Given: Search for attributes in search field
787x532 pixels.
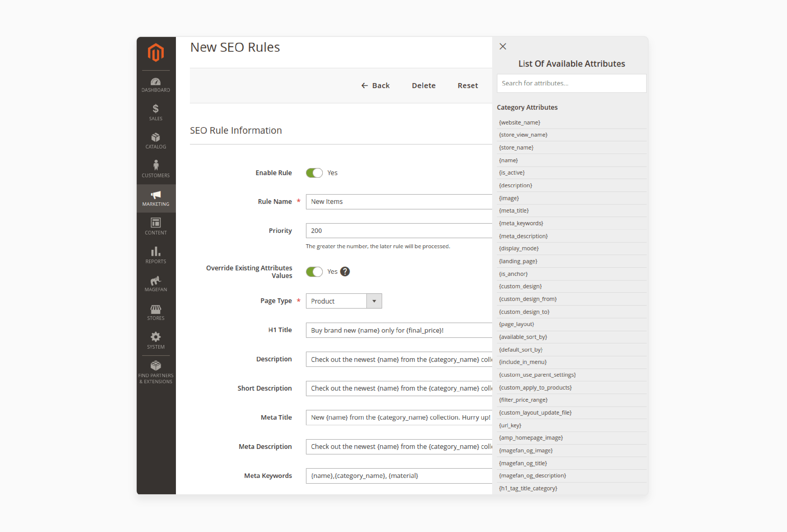Looking at the screenshot, I should 572,83.
